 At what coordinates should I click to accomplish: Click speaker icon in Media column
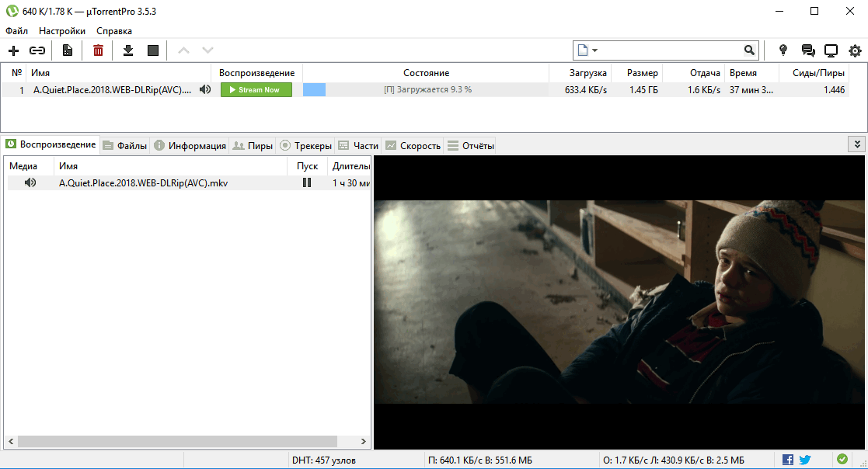(x=30, y=182)
